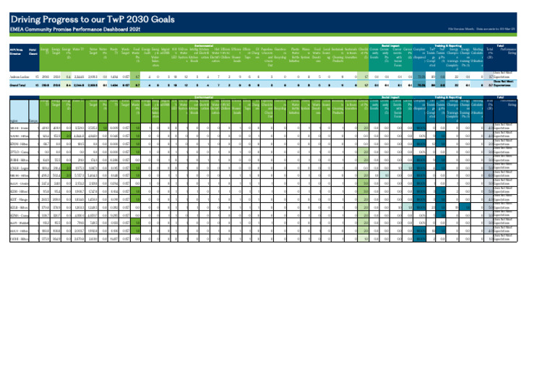Screen dimensions: 555x392
Task: Click "Does Not Meet Expectations" in the Grand Total row
Action: pos(503,83)
